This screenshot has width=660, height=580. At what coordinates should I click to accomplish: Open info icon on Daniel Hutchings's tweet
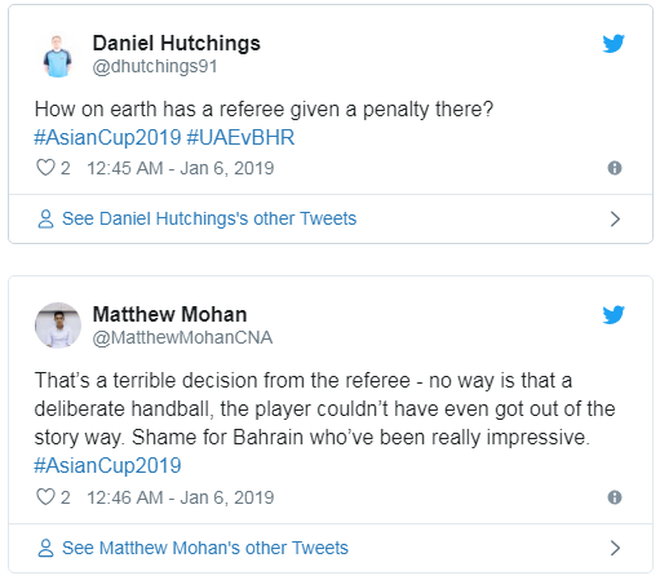(x=615, y=168)
